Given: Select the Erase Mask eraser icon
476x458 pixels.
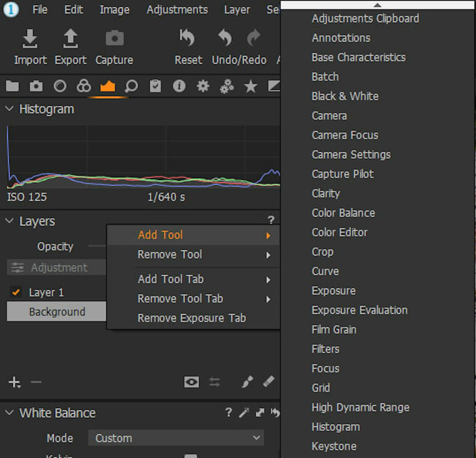Looking at the screenshot, I should tap(268, 381).
